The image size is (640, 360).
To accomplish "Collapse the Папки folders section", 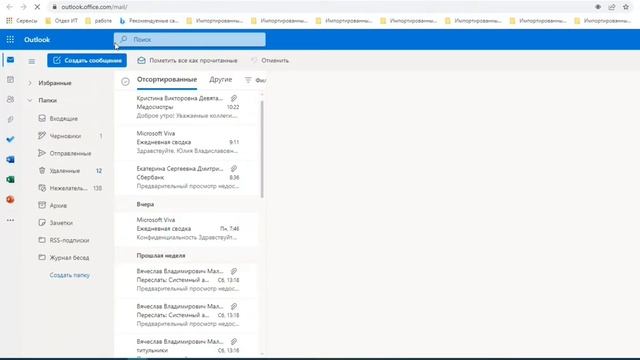I will (30, 100).
